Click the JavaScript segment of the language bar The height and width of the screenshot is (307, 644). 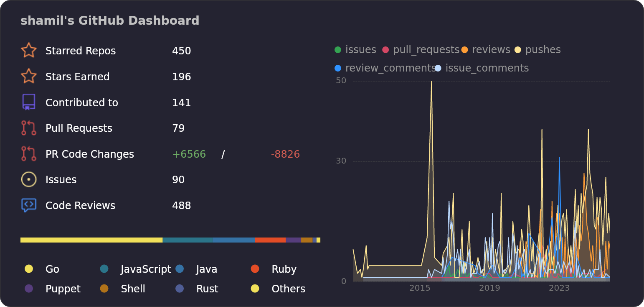coord(187,240)
